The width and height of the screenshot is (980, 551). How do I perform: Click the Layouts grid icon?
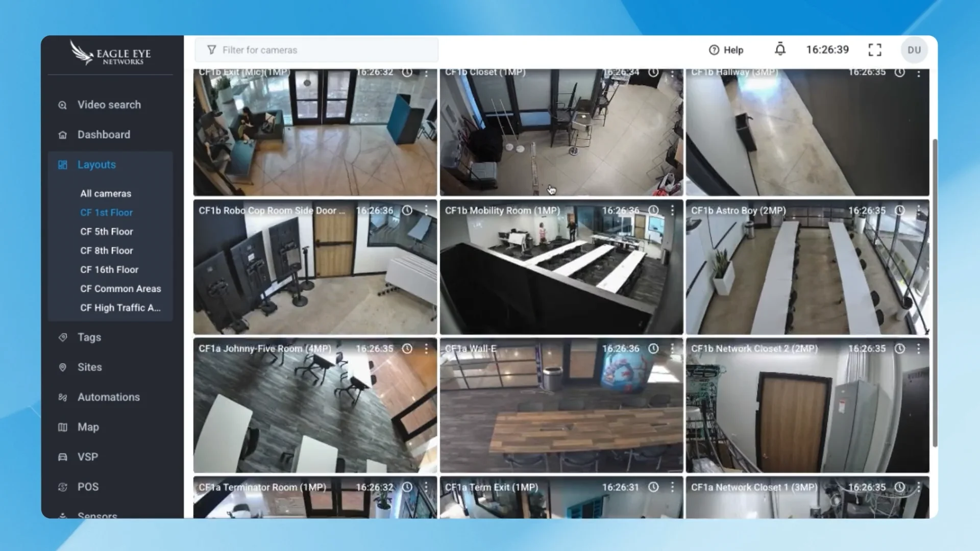pyautogui.click(x=62, y=165)
